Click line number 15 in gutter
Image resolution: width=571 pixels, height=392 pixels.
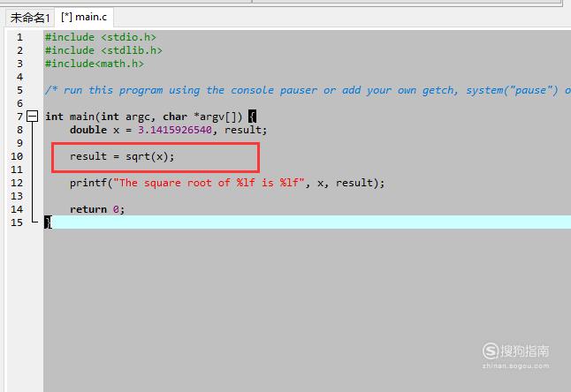pyautogui.click(x=17, y=222)
